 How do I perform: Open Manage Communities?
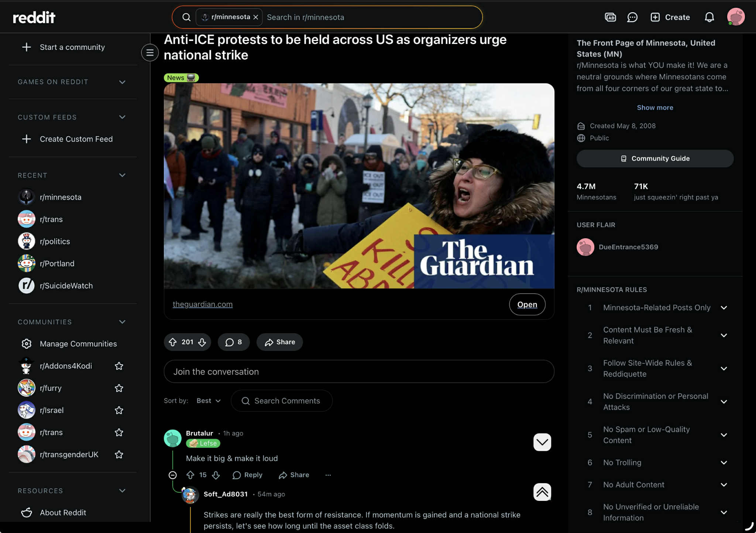[78, 344]
